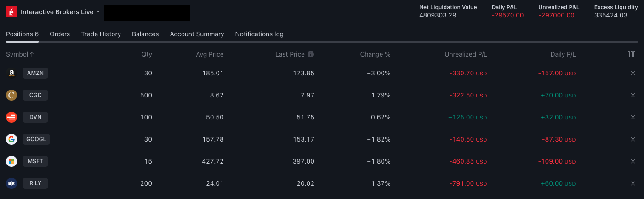Image resolution: width=644 pixels, height=199 pixels.
Task: Select the GOOGL symbol button
Action: [x=36, y=139]
